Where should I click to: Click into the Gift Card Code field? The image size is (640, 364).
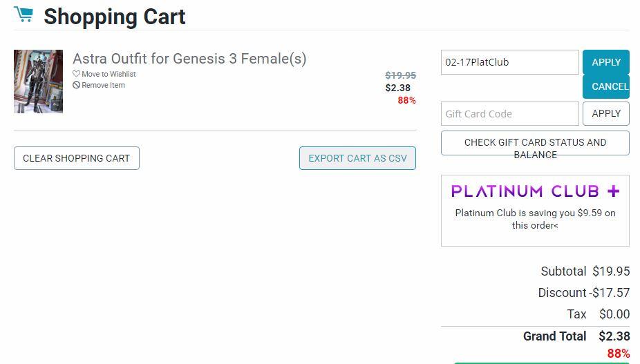(x=509, y=114)
